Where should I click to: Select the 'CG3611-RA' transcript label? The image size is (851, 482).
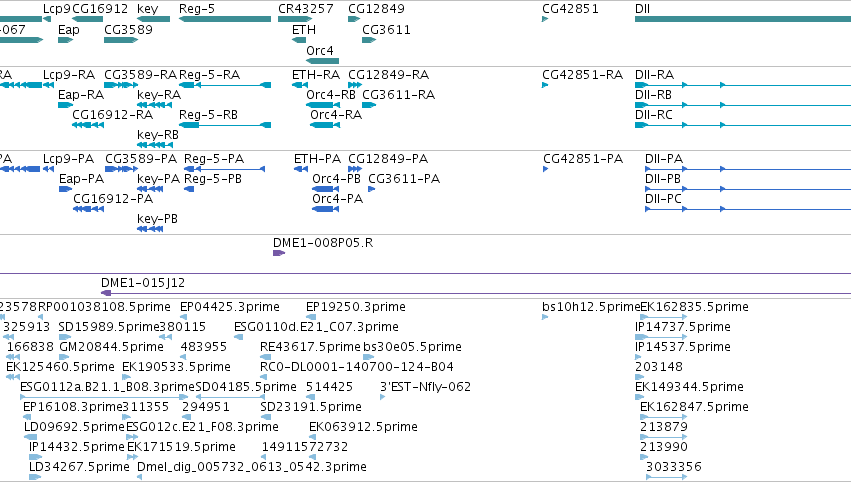click(398, 94)
